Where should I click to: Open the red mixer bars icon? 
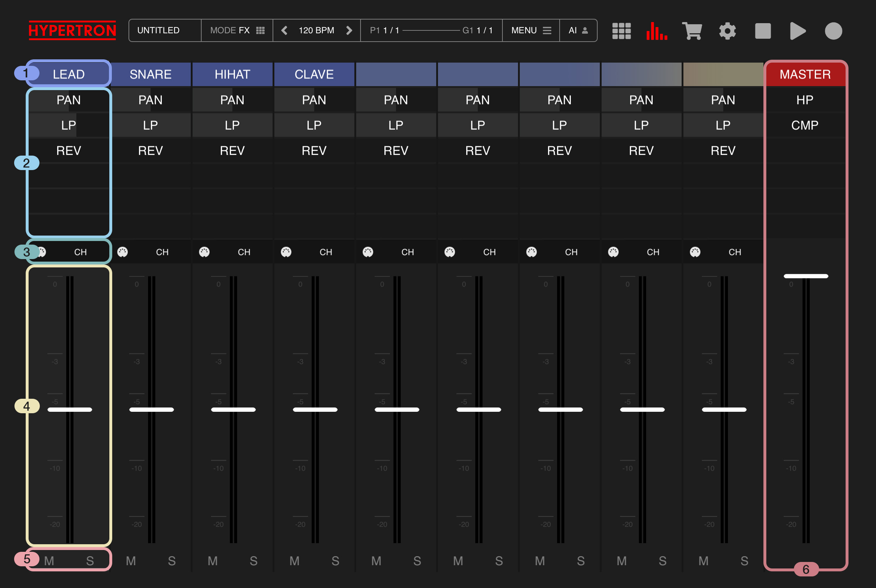pyautogui.click(x=657, y=31)
